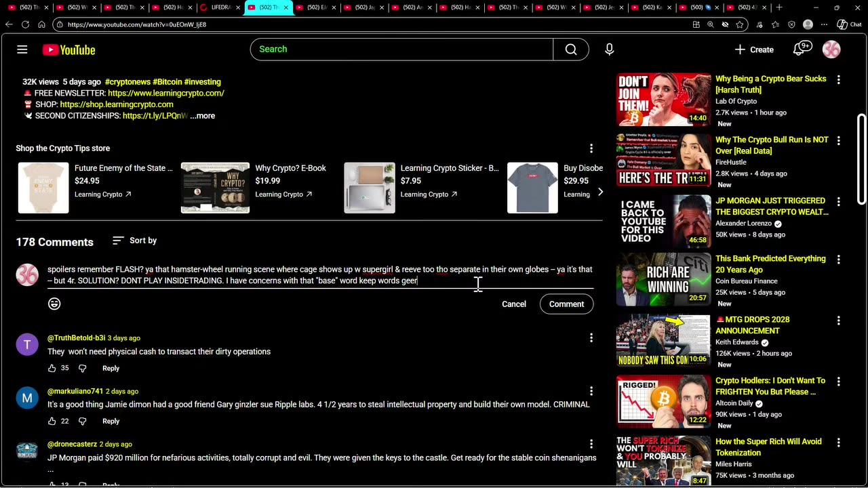The height and width of the screenshot is (488, 868).
Task: Dislike the markuliano741 comment
Action: [x=82, y=421]
